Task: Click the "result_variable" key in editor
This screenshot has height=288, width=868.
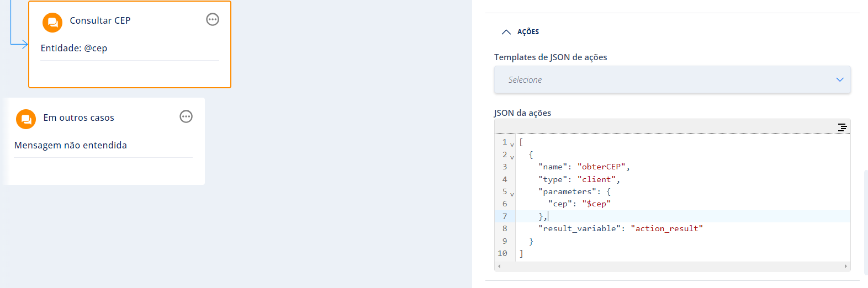Action: [579, 228]
